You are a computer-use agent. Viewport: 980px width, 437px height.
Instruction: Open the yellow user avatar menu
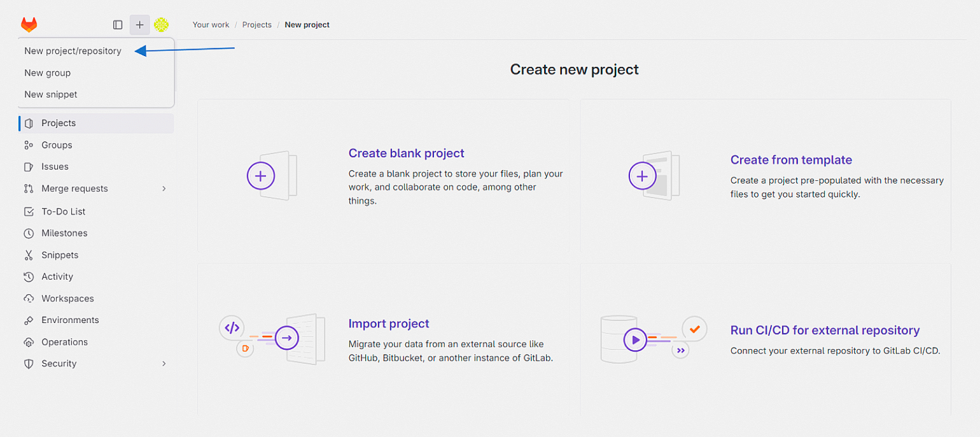[x=162, y=25]
